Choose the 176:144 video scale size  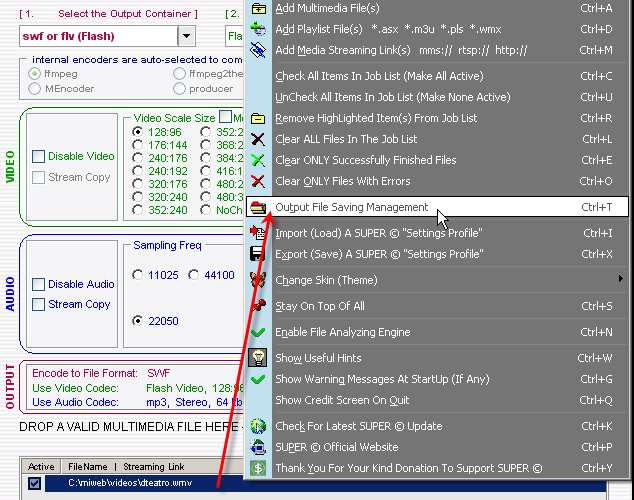tap(138, 145)
